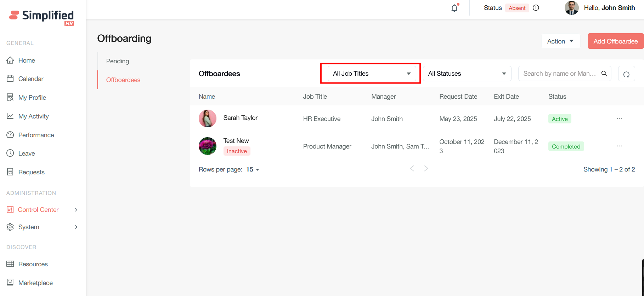Navigate to Performance in the sidebar
The height and width of the screenshot is (296, 644).
[36, 135]
